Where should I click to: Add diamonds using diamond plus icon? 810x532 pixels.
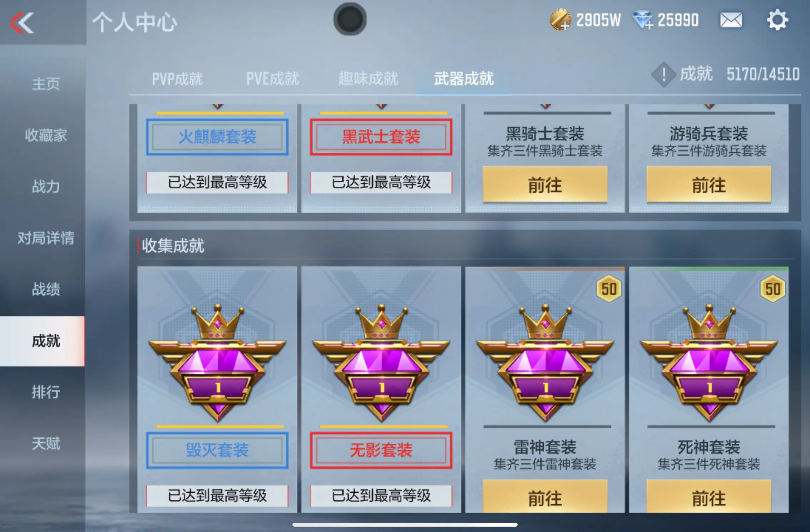coord(643,20)
